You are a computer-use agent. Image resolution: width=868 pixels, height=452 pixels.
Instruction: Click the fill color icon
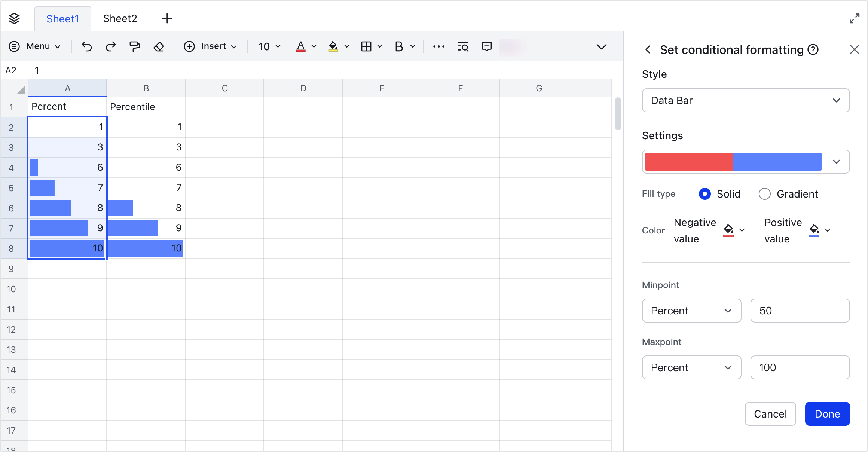coord(333,46)
